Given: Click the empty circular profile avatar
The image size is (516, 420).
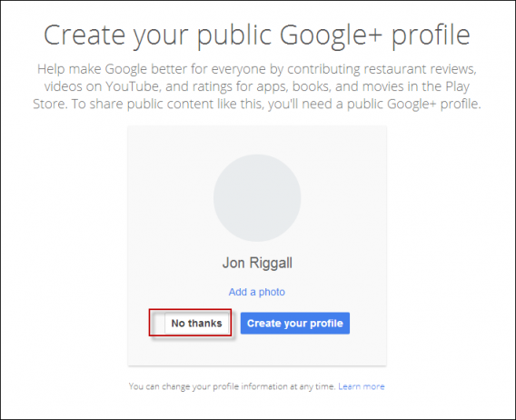Looking at the screenshot, I should click(x=257, y=197).
